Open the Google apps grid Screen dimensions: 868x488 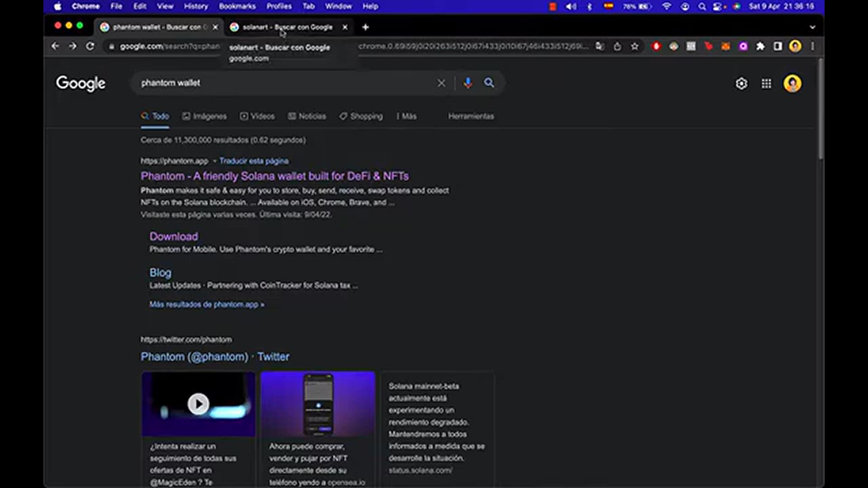pyautogui.click(x=766, y=84)
